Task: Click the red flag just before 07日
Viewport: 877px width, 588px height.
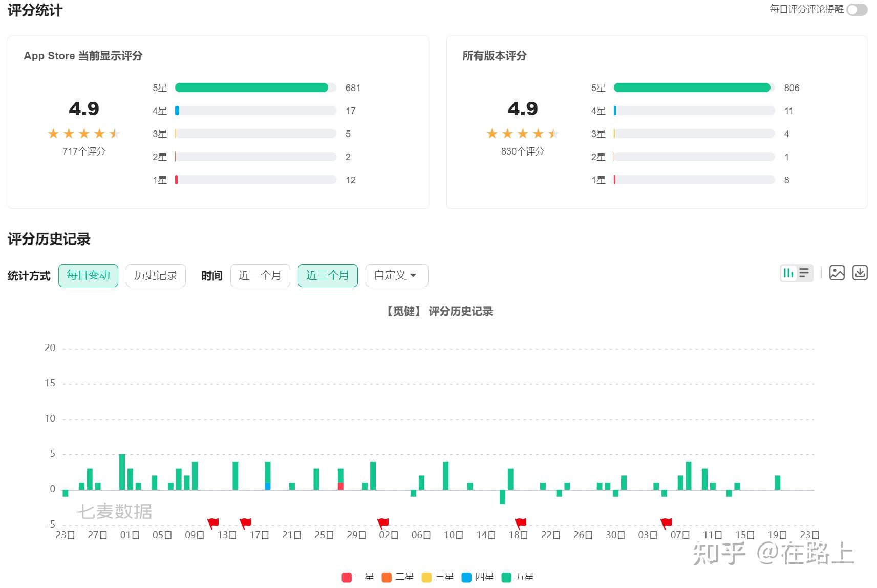Action: coord(666,523)
